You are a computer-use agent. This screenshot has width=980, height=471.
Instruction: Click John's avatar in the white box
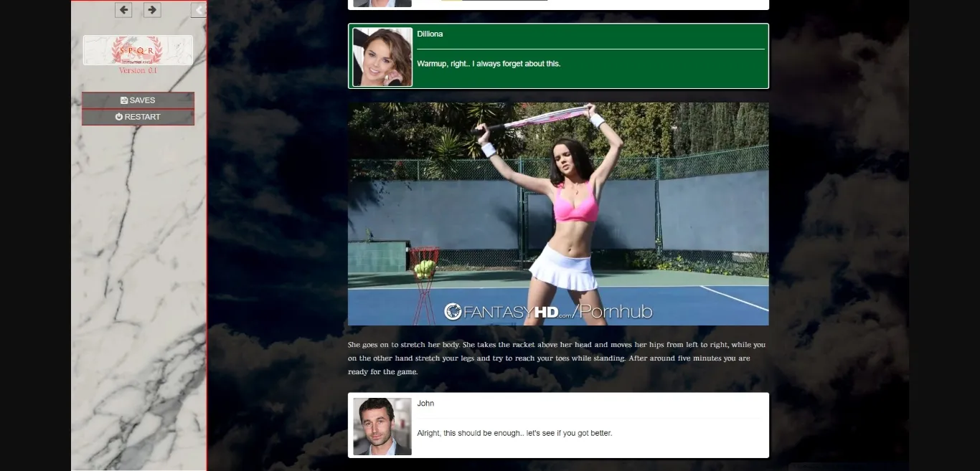pos(382,427)
